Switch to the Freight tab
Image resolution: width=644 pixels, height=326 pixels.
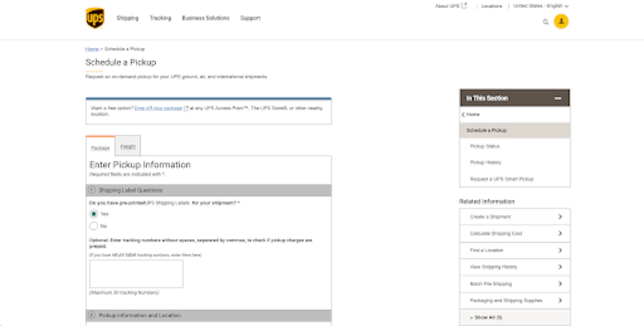coord(128,146)
